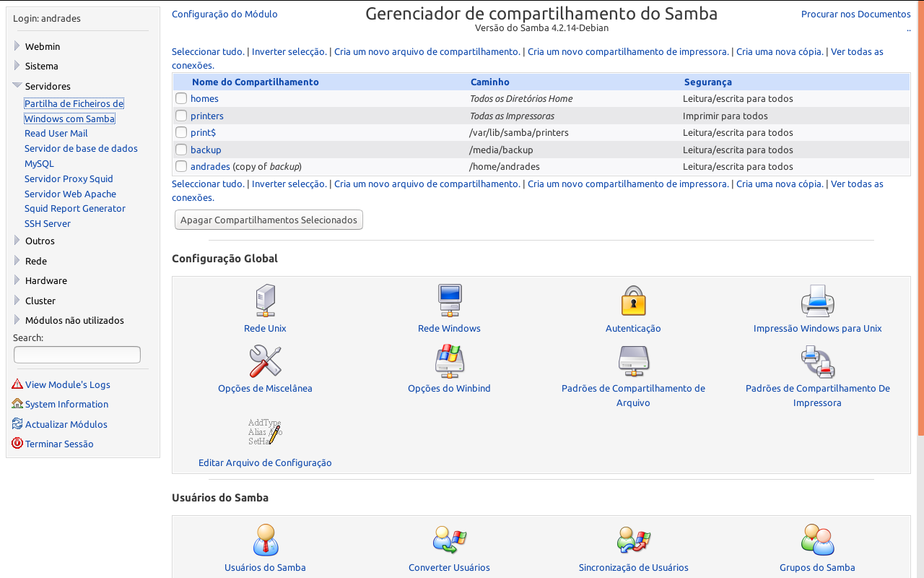Click the page's vertical scrollbar

tap(920, 217)
